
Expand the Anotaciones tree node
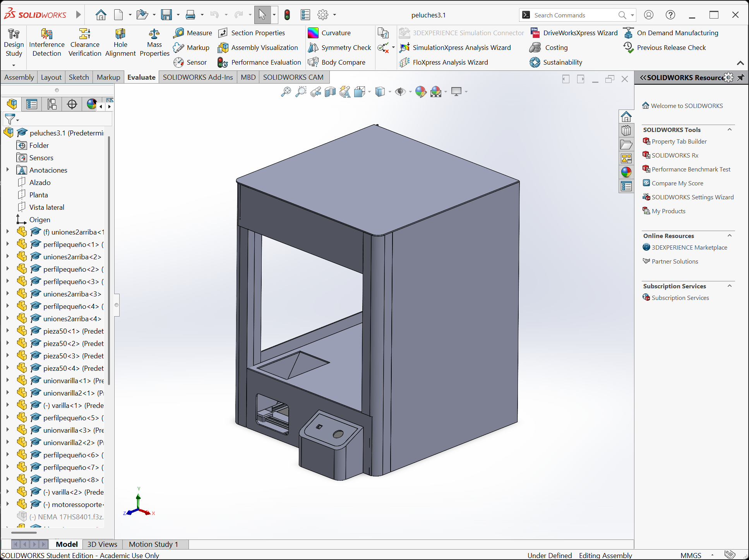point(7,170)
